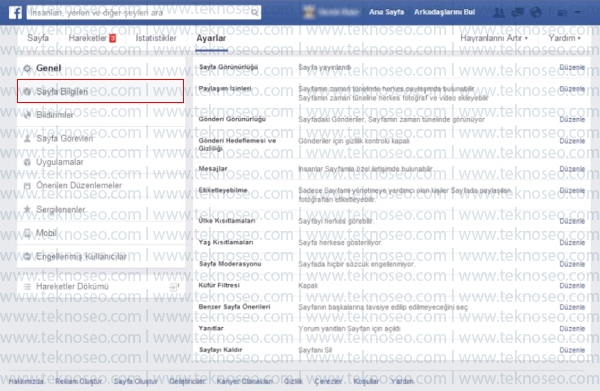Viewport: 600px width, 391px height.
Task: Click Sayfa Oluştur footer link
Action: [135, 381]
